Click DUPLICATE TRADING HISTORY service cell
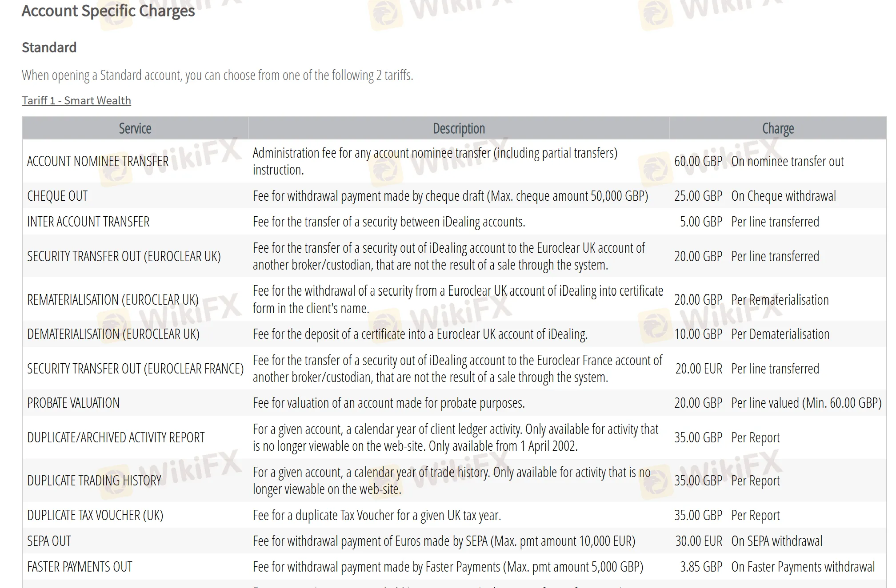 coord(94,481)
